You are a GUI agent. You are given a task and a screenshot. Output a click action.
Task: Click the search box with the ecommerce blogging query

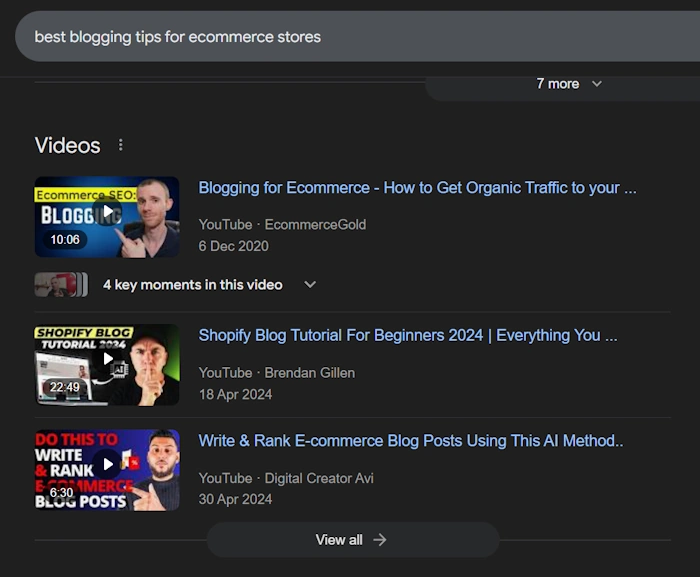[357, 37]
